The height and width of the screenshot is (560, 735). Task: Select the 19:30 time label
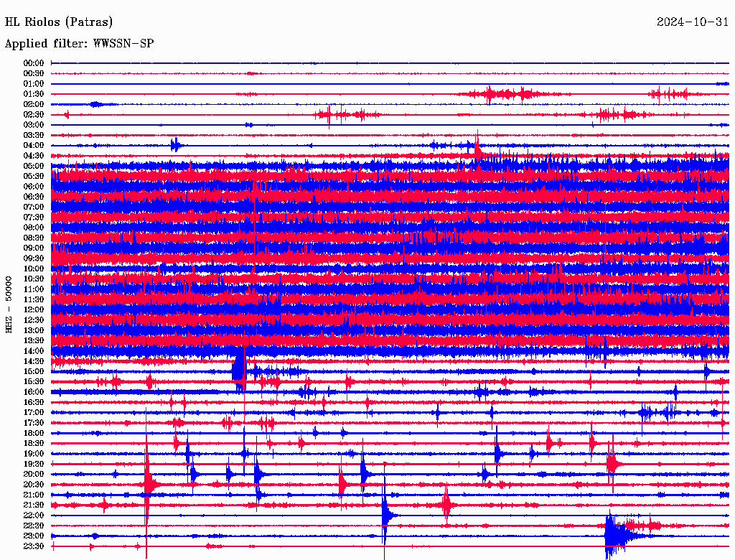(x=34, y=465)
